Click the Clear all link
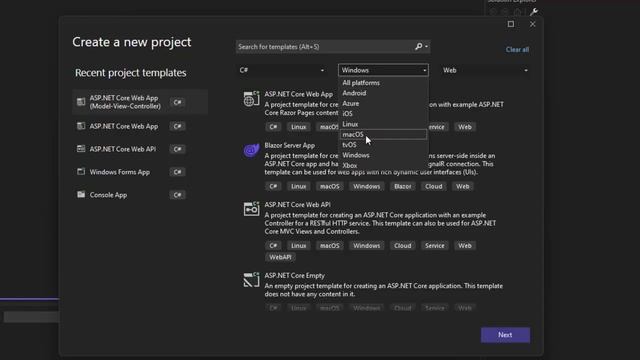The width and height of the screenshot is (640, 360). 517,49
